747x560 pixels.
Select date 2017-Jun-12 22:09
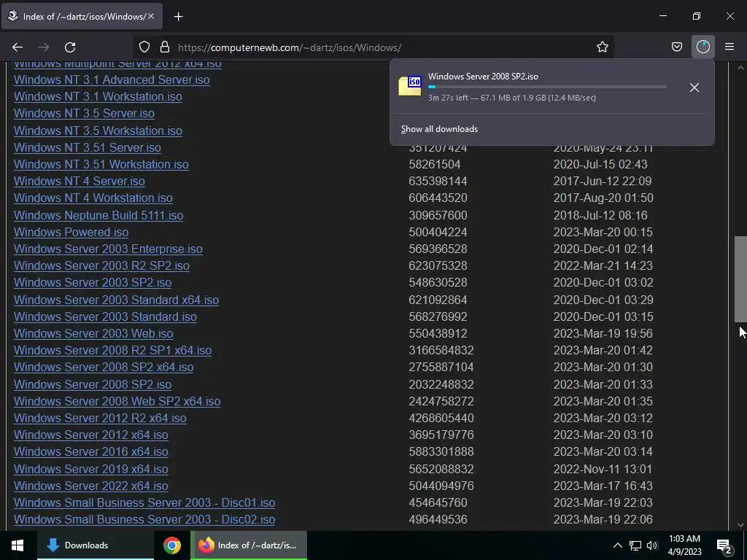click(x=602, y=181)
